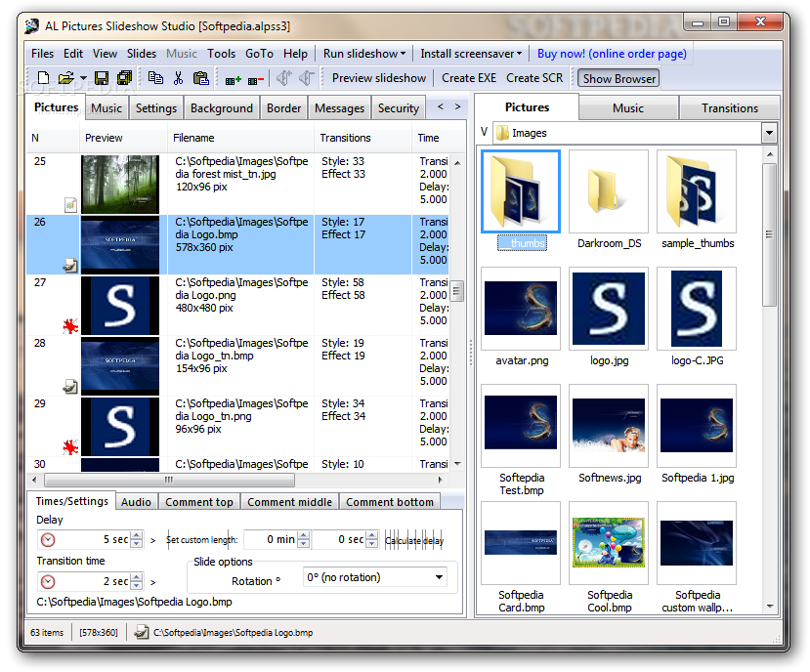Click the Save all (stacked disks) icon
The image size is (810, 672).
click(x=124, y=78)
